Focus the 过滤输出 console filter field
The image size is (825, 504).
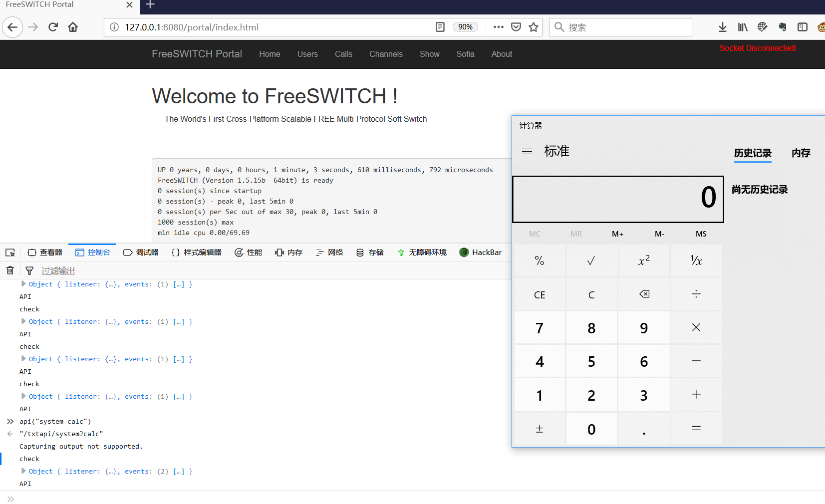(275, 270)
